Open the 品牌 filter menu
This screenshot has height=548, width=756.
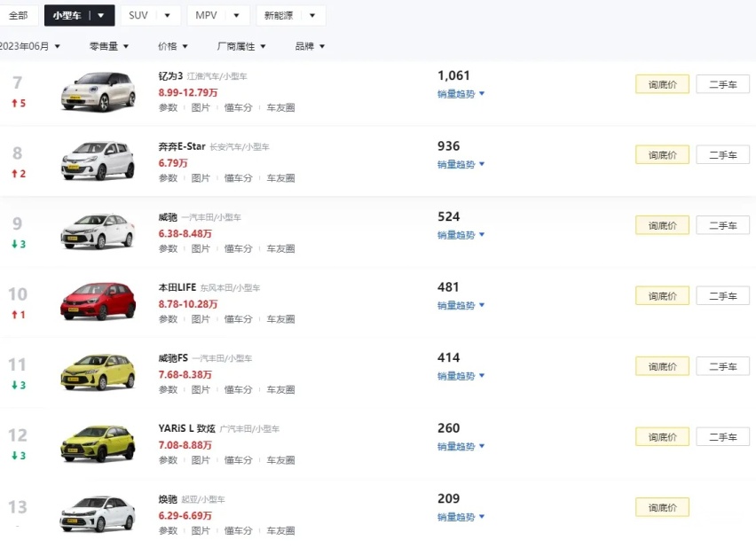pyautogui.click(x=310, y=46)
